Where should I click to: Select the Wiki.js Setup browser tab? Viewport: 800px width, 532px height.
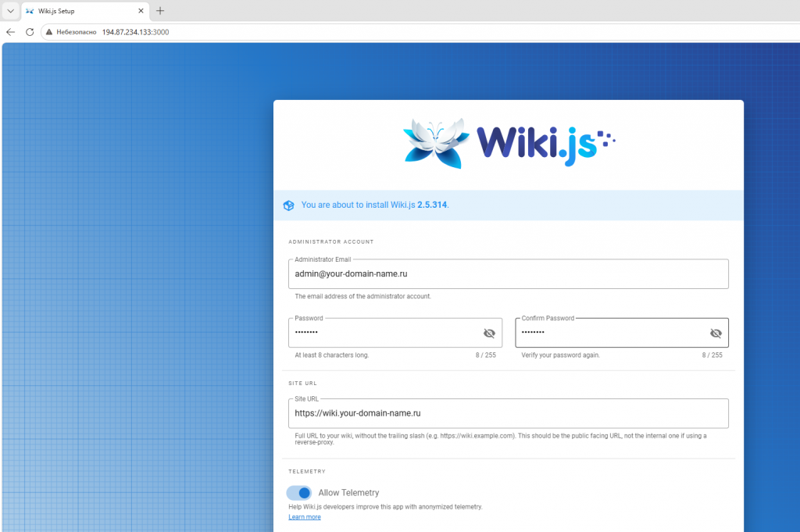tap(84, 11)
